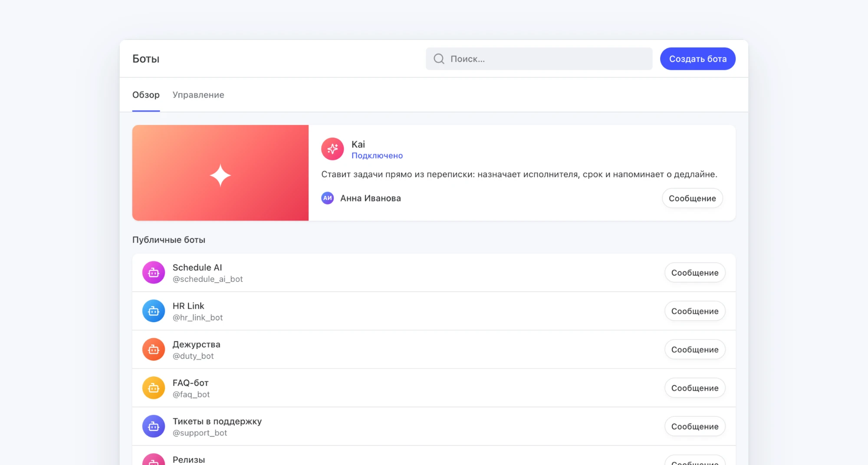868x465 pixels.
Task: Click Анна Иванова's avatar badge
Action: [328, 198]
